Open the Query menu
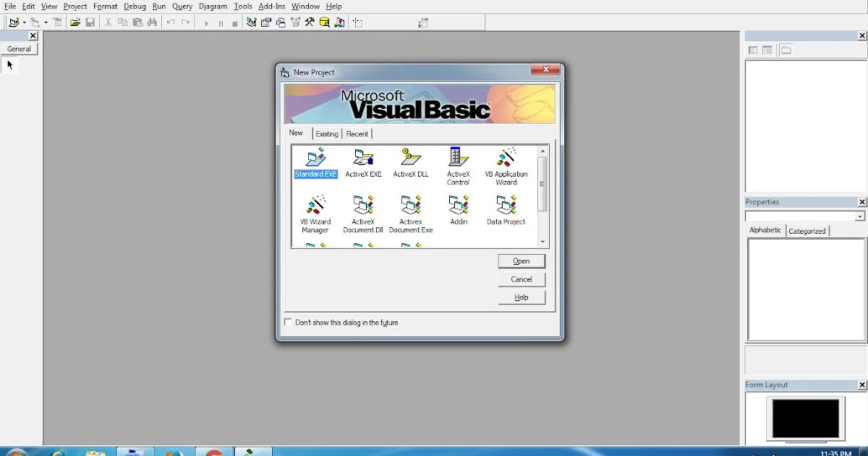This screenshot has width=868, height=456. (182, 6)
